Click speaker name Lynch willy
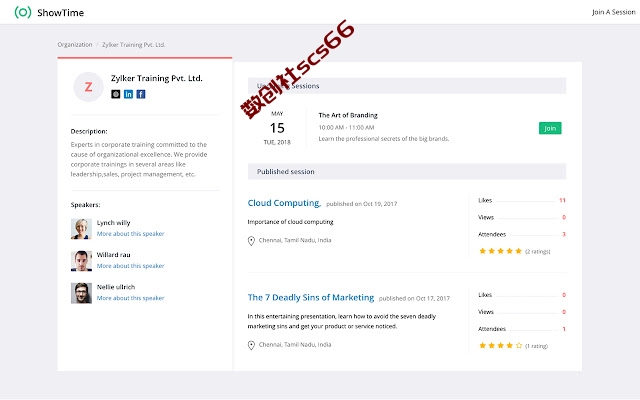 (113, 222)
